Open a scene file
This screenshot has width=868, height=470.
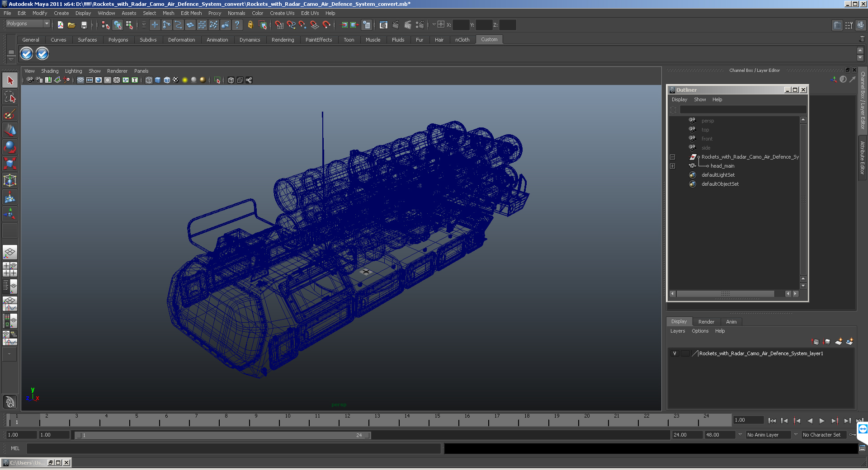pyautogui.click(x=71, y=25)
